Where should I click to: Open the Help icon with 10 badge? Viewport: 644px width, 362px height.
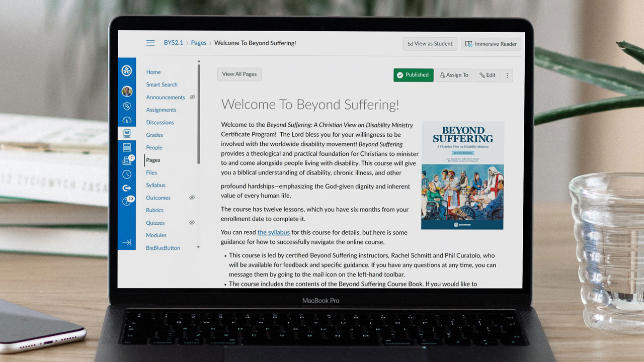127,201
